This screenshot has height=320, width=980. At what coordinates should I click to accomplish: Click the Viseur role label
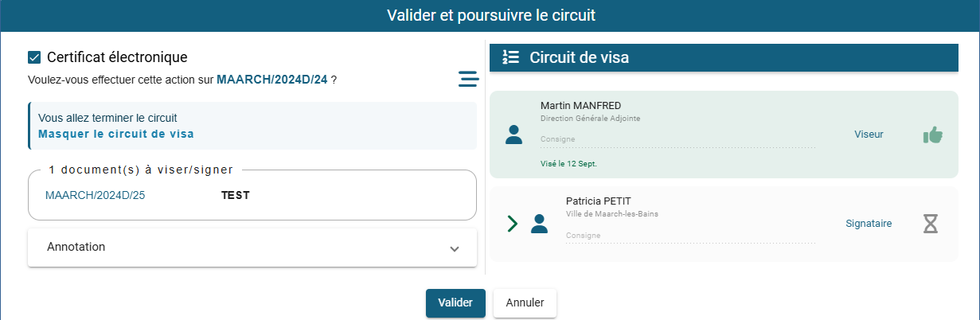(869, 135)
